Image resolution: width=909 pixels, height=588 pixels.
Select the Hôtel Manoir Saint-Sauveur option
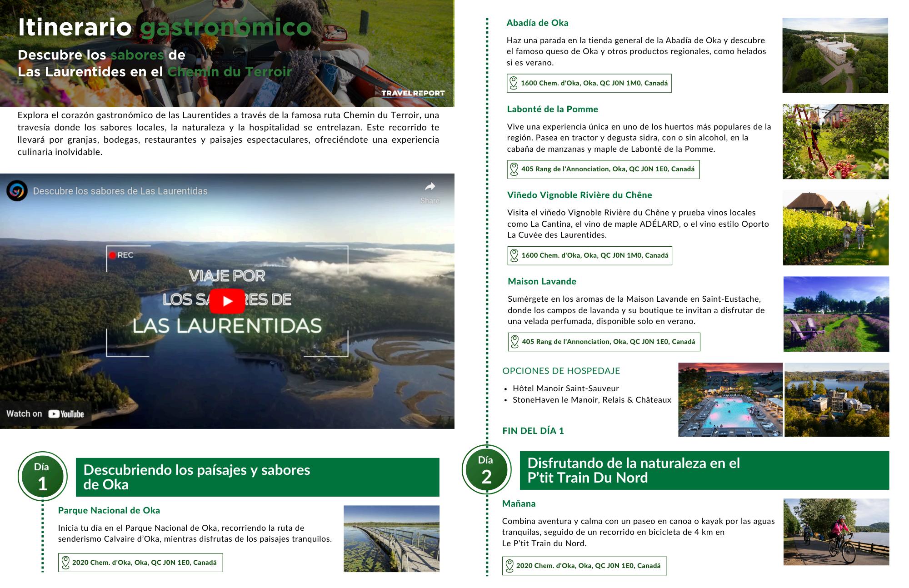[x=565, y=389]
